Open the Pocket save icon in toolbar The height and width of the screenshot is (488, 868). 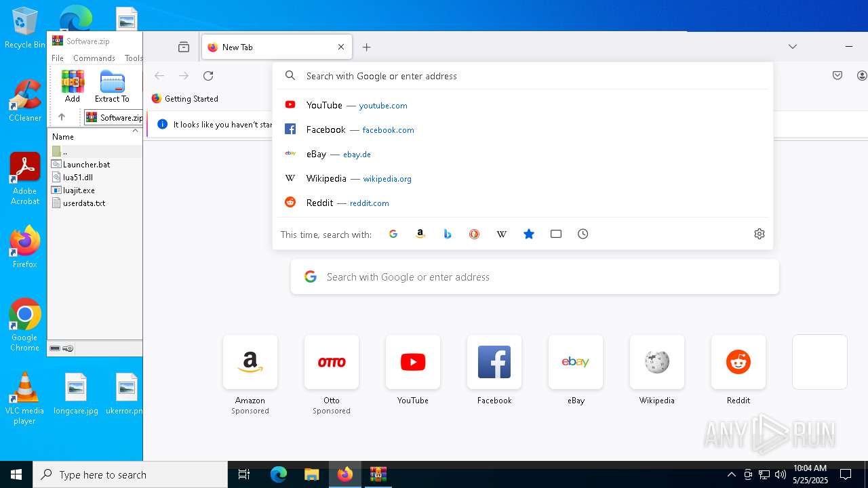click(x=837, y=76)
